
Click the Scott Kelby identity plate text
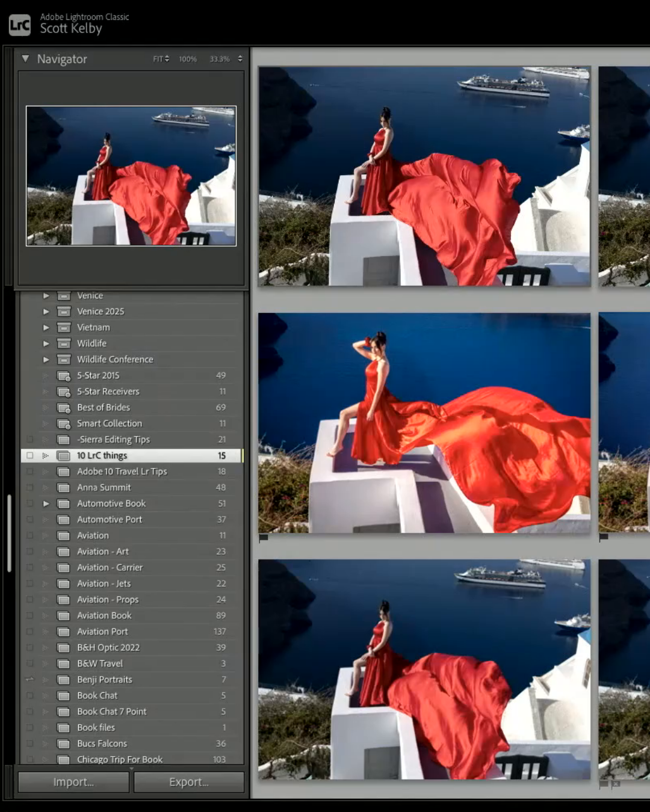71,28
